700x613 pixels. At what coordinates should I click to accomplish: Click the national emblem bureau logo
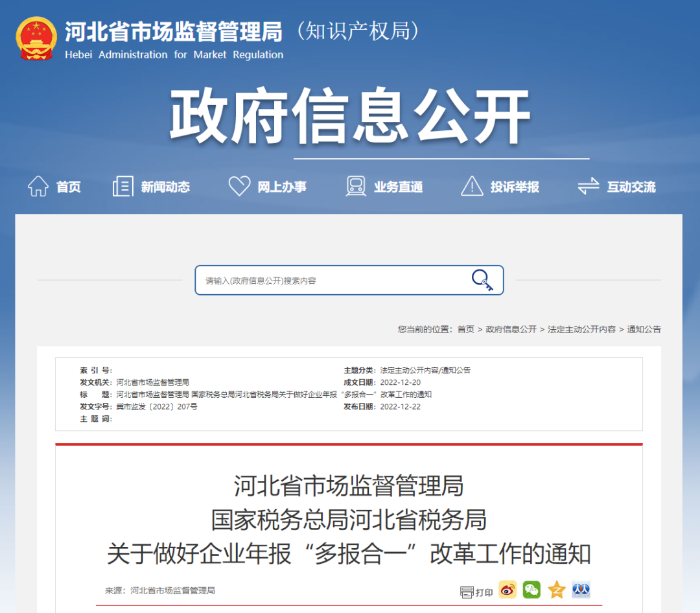pos(36,37)
